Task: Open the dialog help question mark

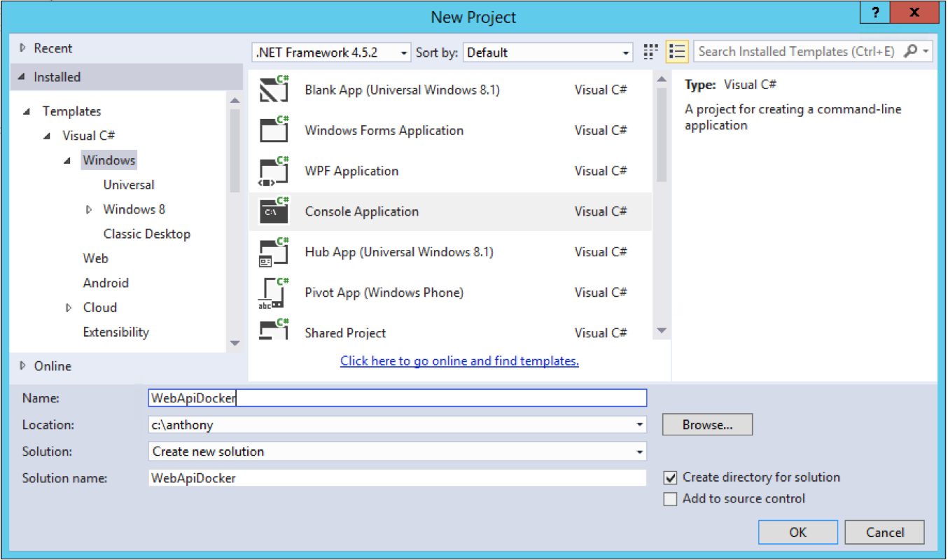Action: pyautogui.click(x=875, y=13)
